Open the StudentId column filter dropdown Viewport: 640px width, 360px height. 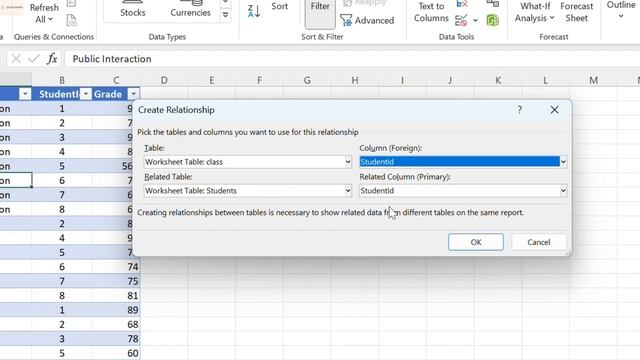click(x=86, y=94)
